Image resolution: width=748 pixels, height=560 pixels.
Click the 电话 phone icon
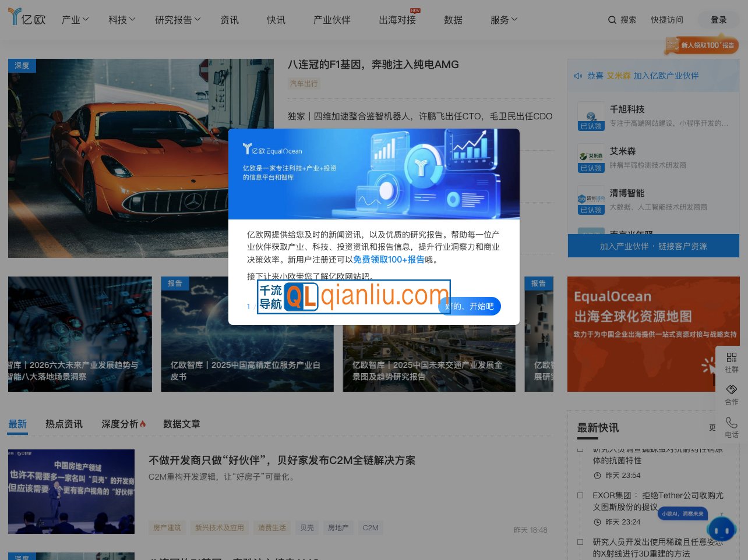click(732, 423)
